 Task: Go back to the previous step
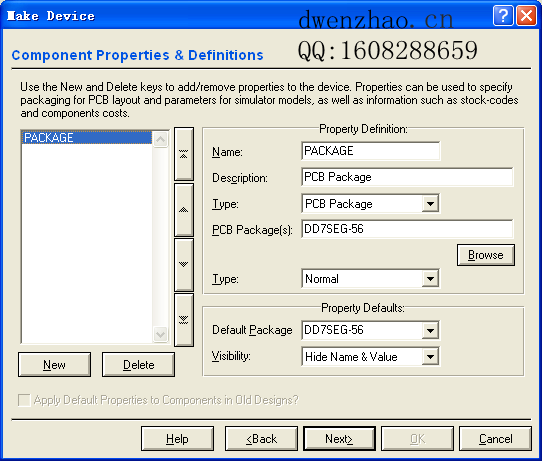click(261, 439)
